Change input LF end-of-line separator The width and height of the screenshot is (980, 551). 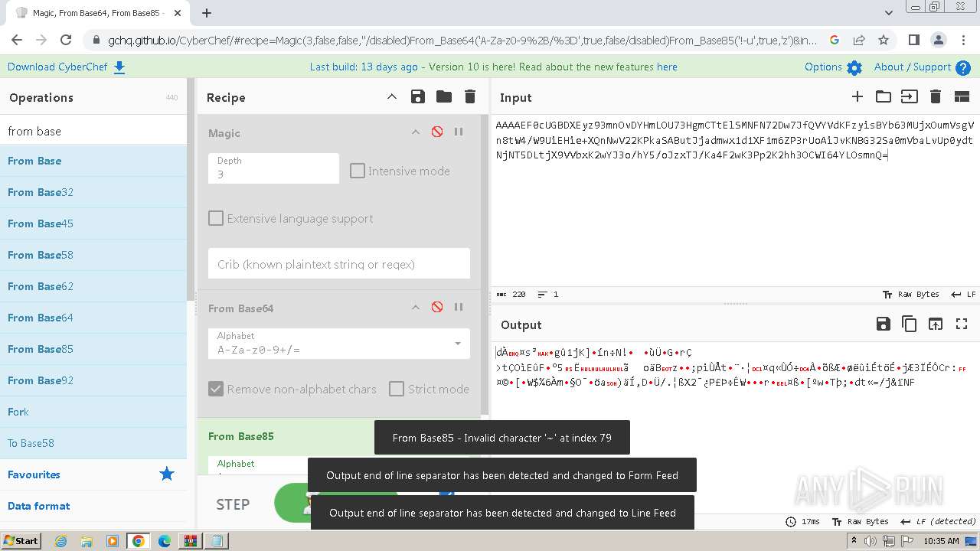(x=963, y=294)
